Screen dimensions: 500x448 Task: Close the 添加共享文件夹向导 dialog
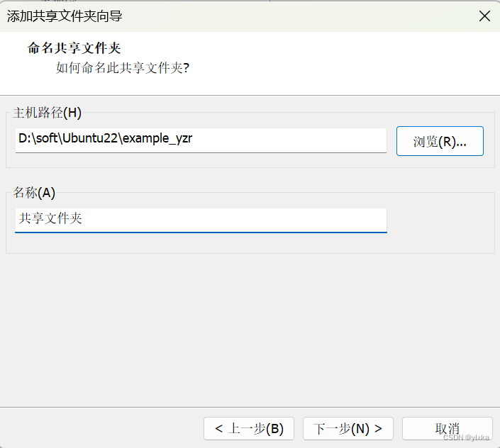point(484,16)
